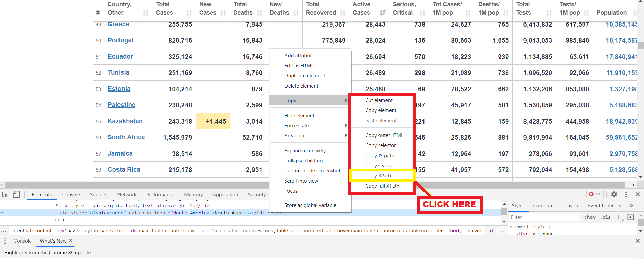The height and width of the screenshot is (259, 644).
Task: Expand breadcrumb trailing ellipsis
Action: click(502, 231)
